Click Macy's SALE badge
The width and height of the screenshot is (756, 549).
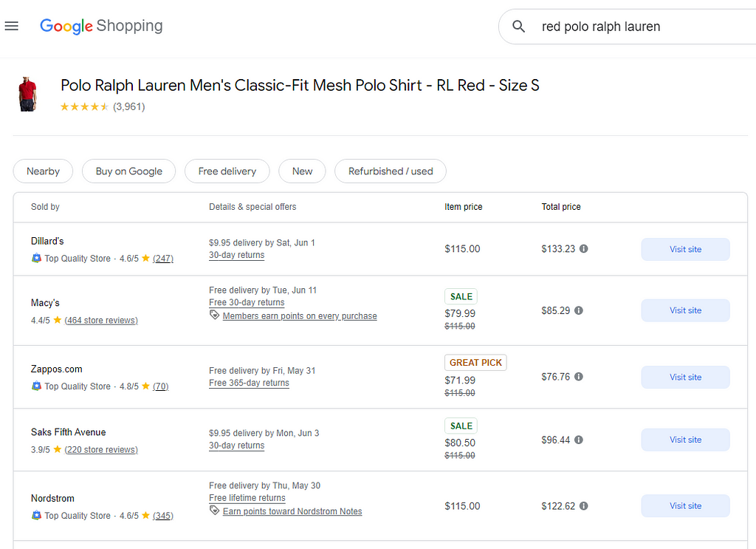(x=461, y=297)
